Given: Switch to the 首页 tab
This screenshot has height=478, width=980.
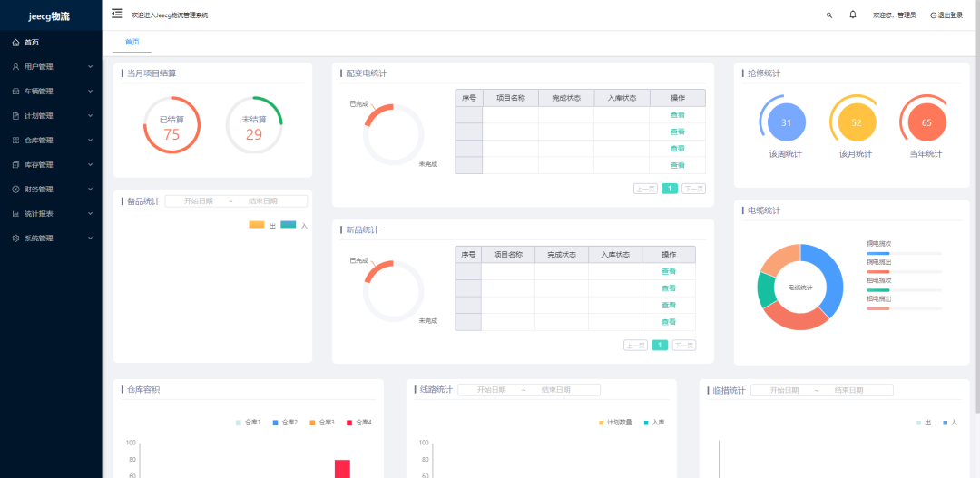Looking at the screenshot, I should pyautogui.click(x=132, y=42).
